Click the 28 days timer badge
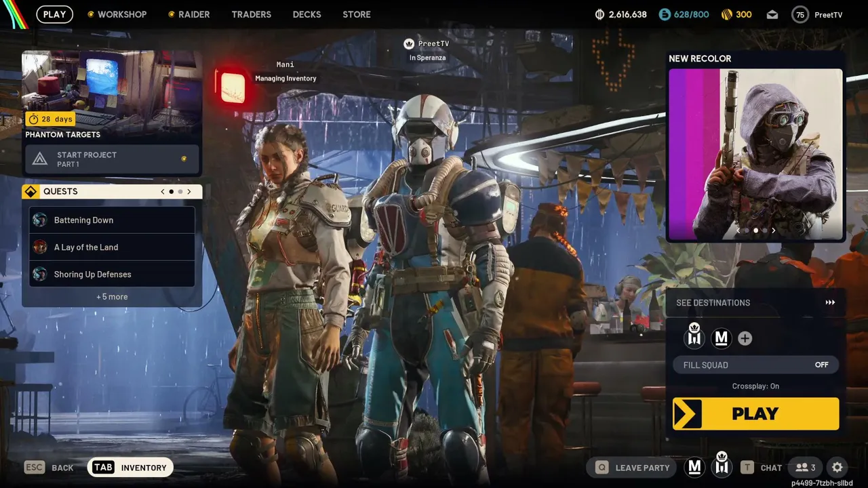The height and width of the screenshot is (488, 868). [50, 119]
